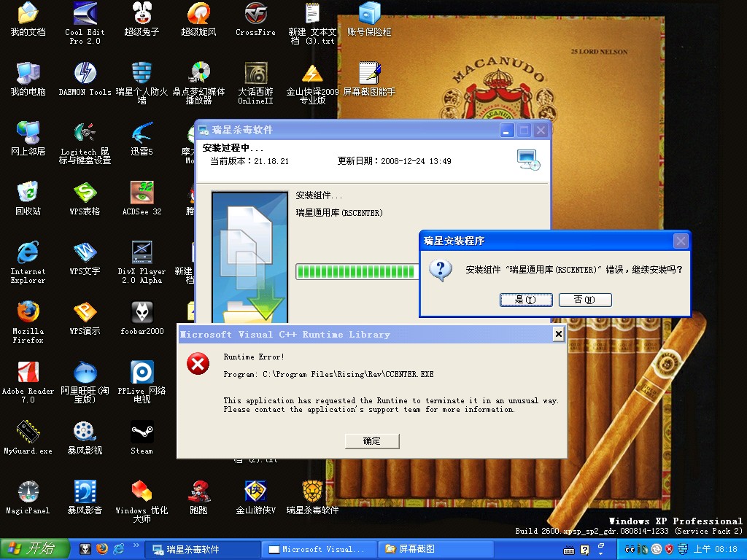Close the Visual C++ Runtime Library dialog
This screenshot has width=747, height=560.
point(559,334)
